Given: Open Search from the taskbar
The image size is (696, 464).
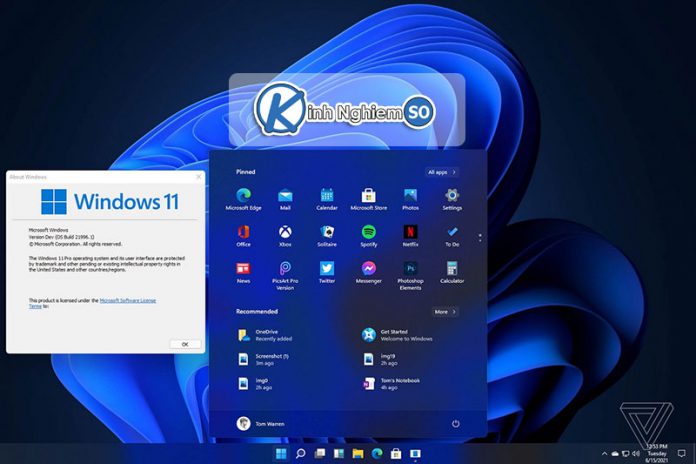Looking at the screenshot, I should (301, 453).
